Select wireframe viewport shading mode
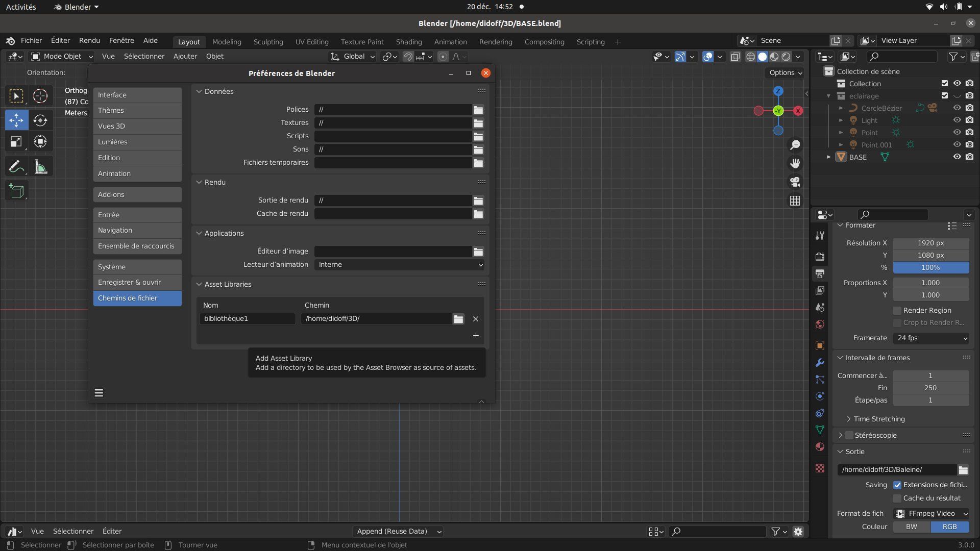 [750, 57]
